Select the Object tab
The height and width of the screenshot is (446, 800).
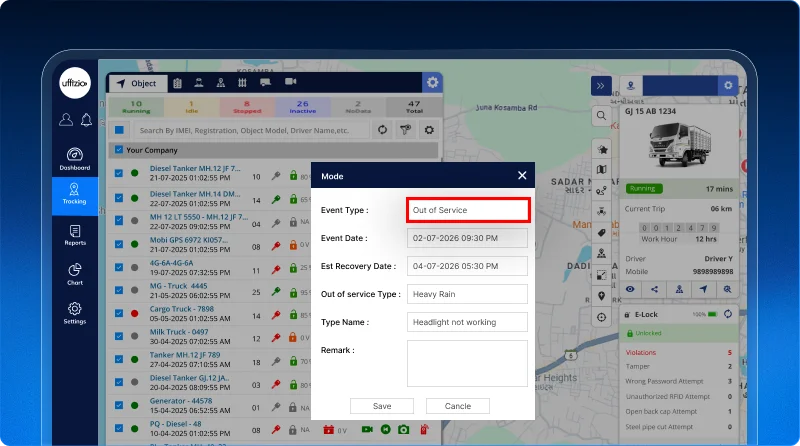pos(137,83)
